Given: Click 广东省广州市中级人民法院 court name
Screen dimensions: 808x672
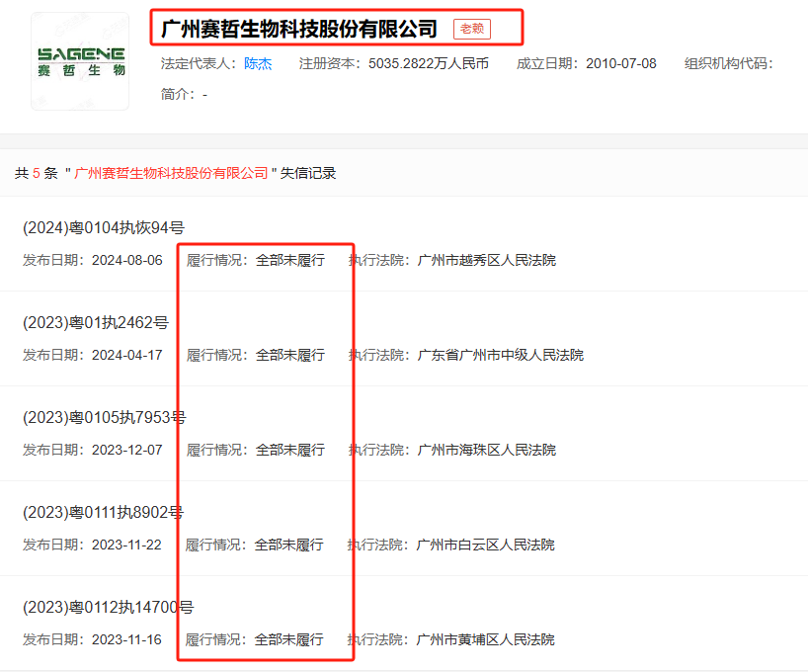Looking at the screenshot, I should click(x=501, y=356).
